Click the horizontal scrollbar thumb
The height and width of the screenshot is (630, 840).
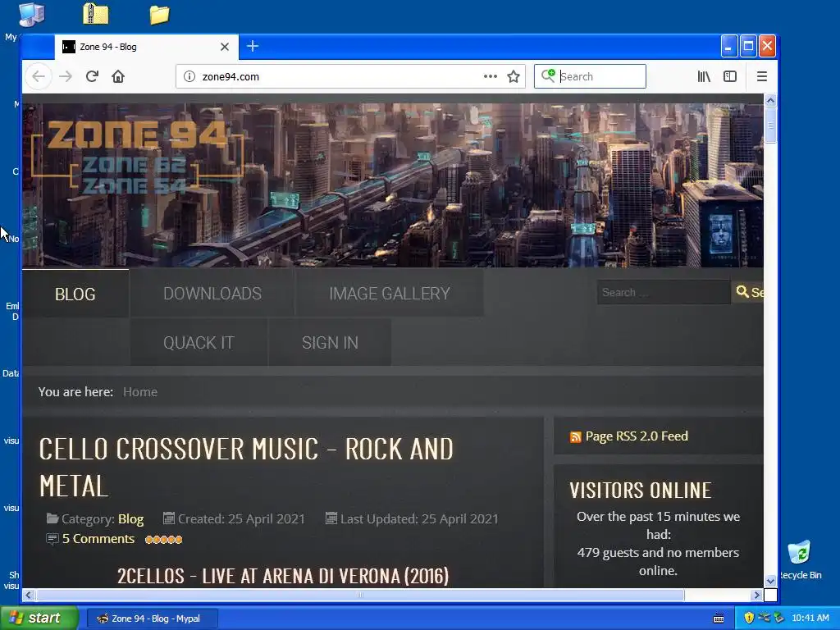tap(360, 595)
